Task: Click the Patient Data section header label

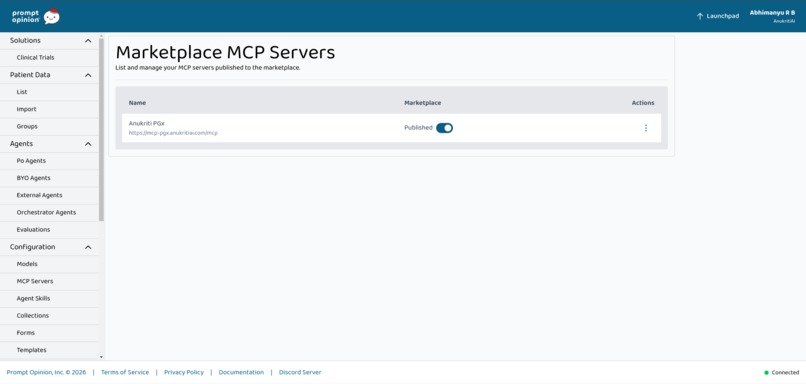Action: click(30, 75)
